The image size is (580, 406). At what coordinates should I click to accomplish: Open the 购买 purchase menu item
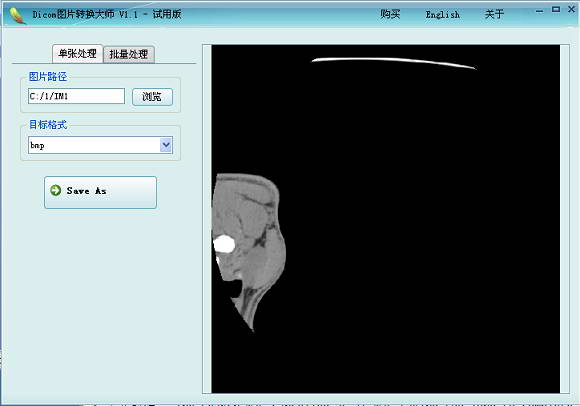click(390, 14)
